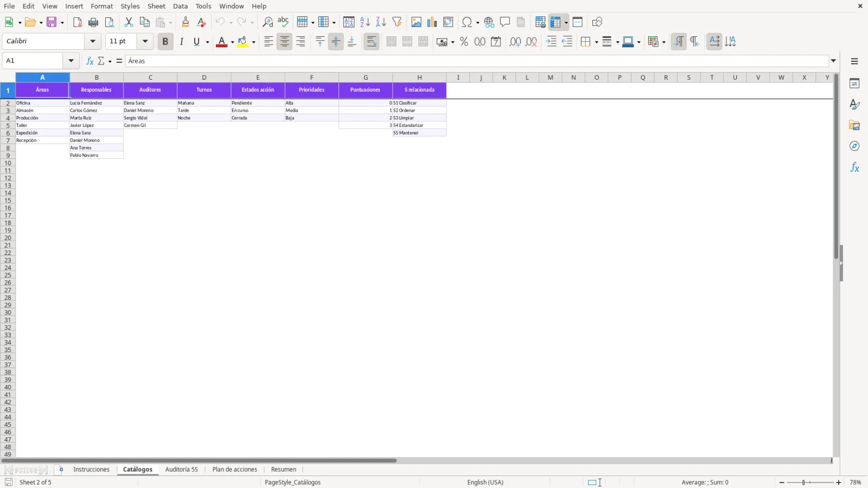
Task: Insert an image via toolbar
Action: click(417, 22)
